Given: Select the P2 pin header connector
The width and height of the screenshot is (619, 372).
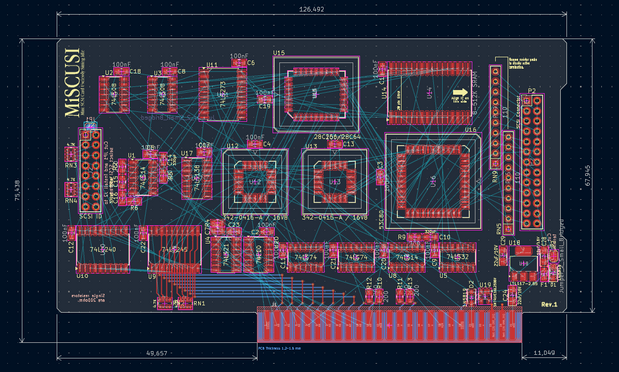Looking at the screenshot, I should pos(532,162).
